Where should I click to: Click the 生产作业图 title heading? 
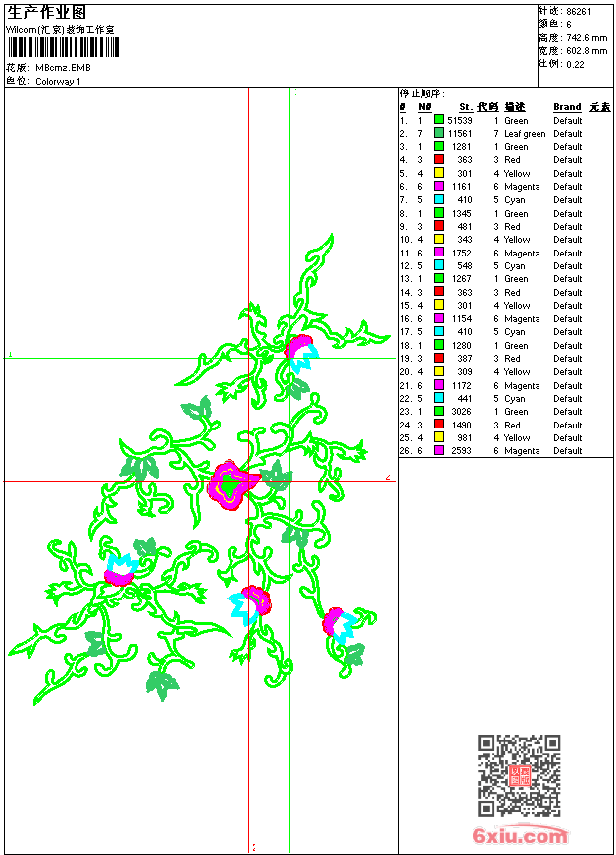pos(47,13)
